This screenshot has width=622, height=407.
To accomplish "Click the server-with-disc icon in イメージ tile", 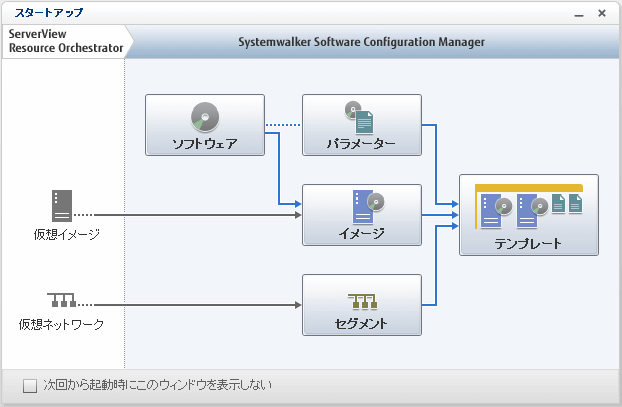I will point(368,207).
